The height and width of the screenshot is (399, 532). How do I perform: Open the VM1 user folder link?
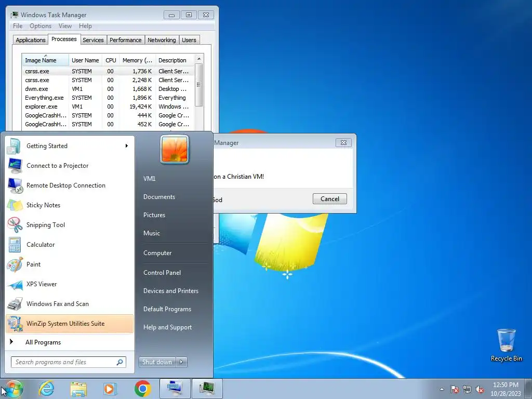(x=149, y=179)
